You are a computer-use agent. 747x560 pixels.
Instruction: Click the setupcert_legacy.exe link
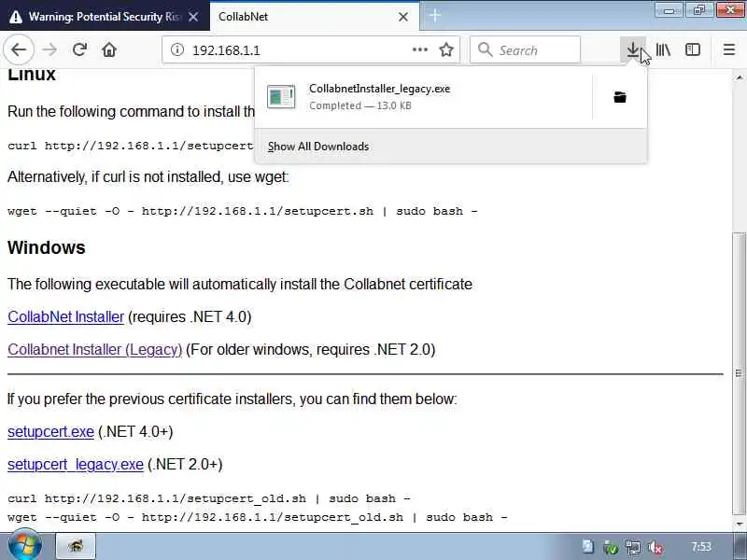[x=76, y=464]
